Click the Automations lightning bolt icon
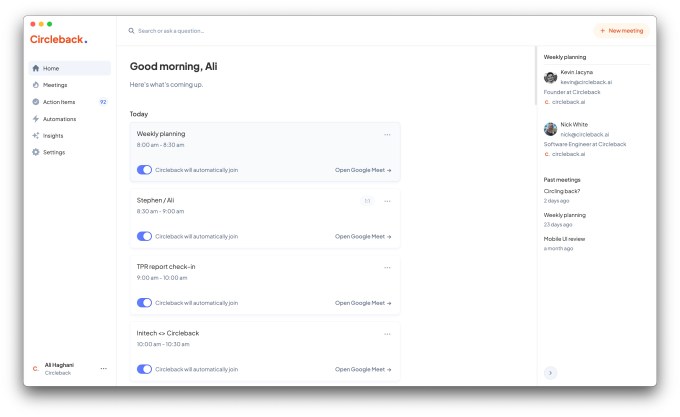Screen dimensions: 680x417 (36, 119)
